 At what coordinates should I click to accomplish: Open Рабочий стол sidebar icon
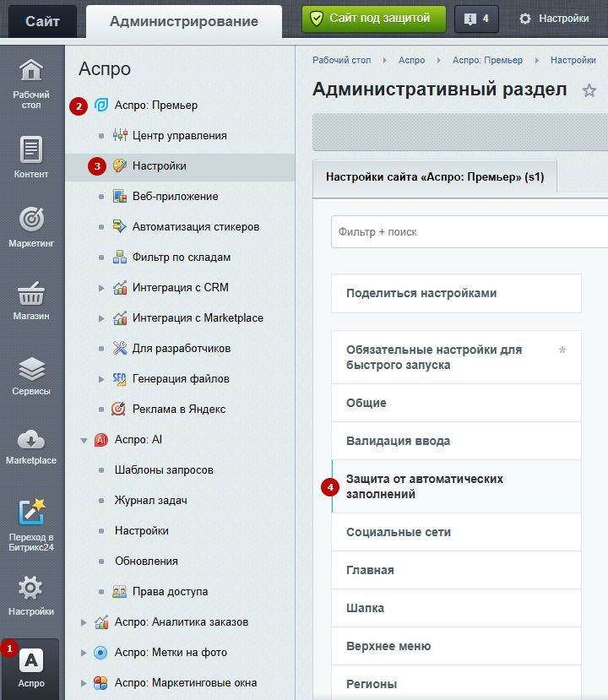pos(30,84)
